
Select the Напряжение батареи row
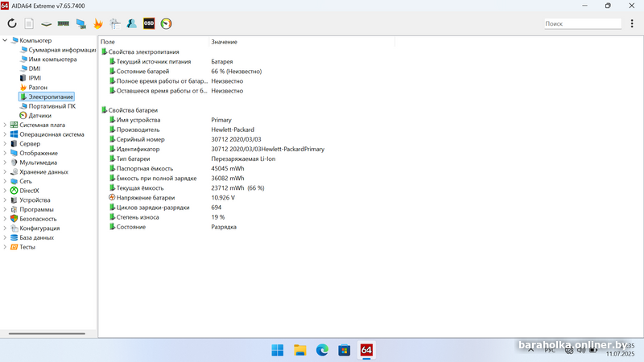pyautogui.click(x=171, y=198)
